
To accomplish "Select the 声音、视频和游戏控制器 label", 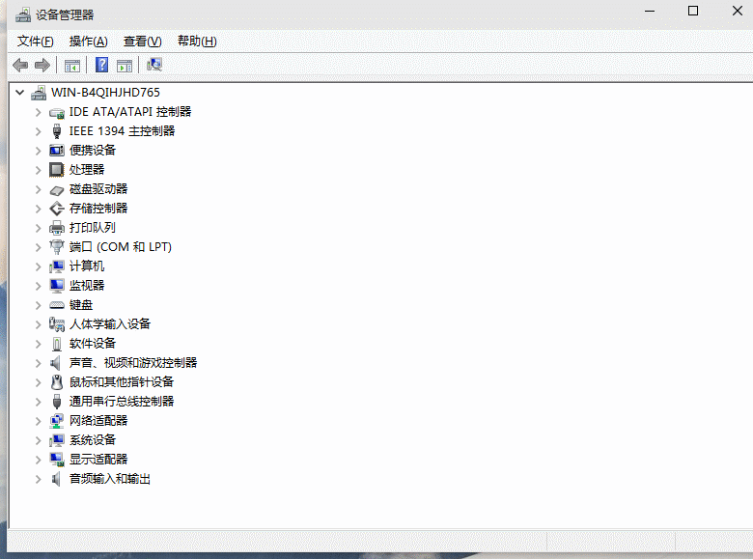I will [133, 363].
